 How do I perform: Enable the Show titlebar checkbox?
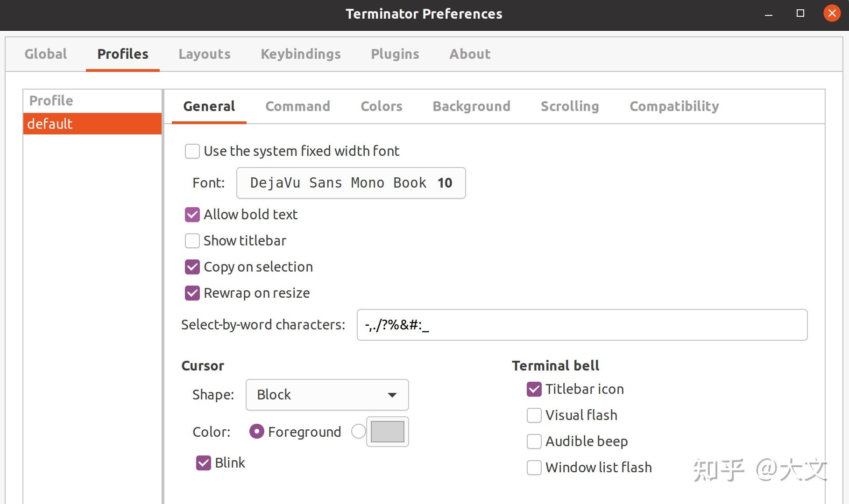(x=192, y=241)
